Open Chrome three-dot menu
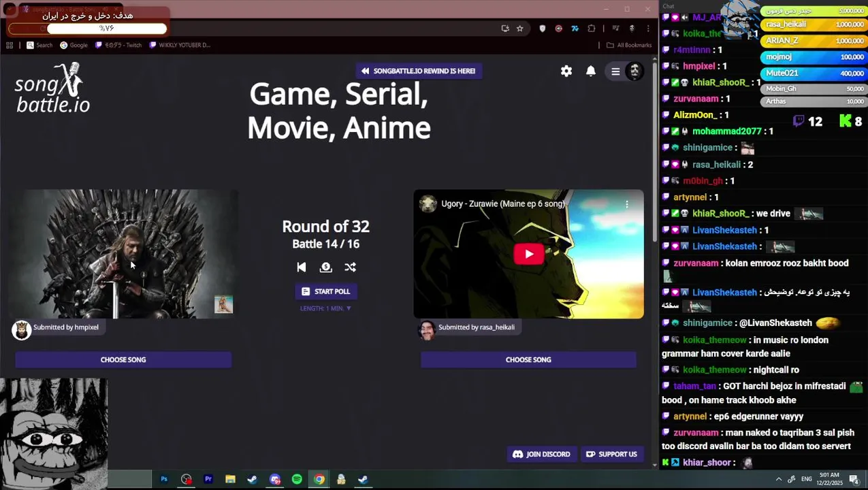868x490 pixels. click(x=647, y=29)
